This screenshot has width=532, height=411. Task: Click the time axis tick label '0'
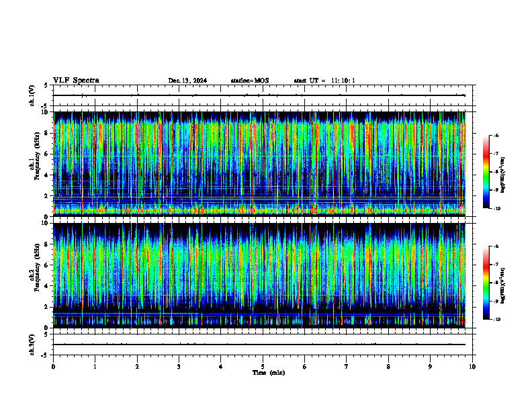click(x=53, y=367)
